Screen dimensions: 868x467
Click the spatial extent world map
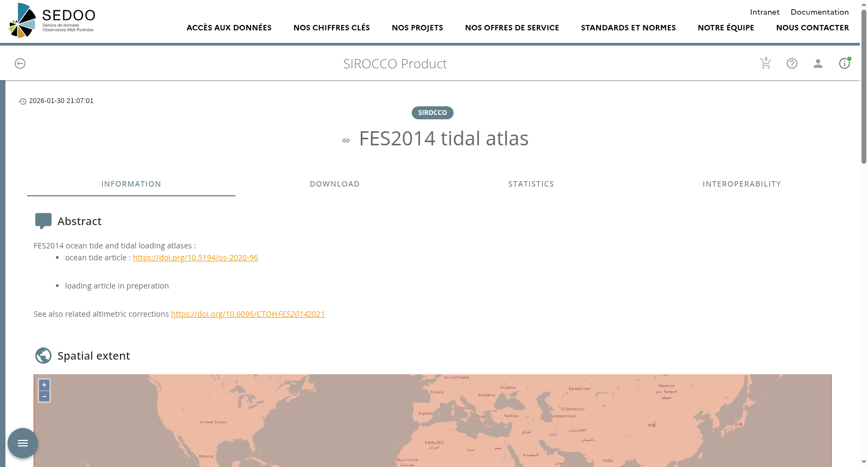pyautogui.click(x=432, y=420)
